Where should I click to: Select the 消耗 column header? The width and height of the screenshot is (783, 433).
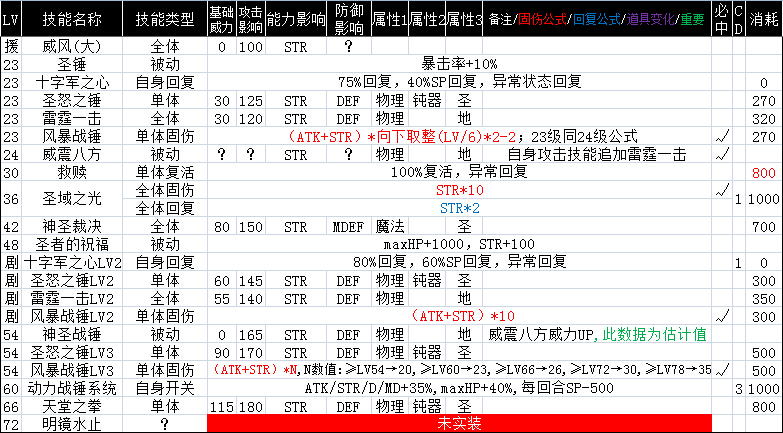[x=764, y=19]
